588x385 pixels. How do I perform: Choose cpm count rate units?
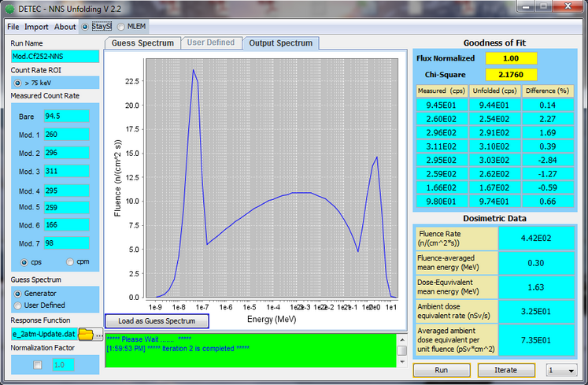70,262
